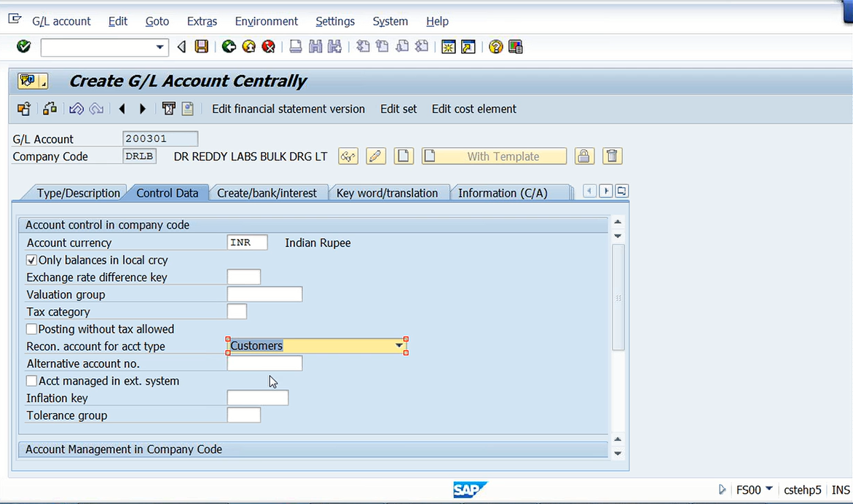
Task: Click the Exchange rate difference key field
Action: [x=244, y=277]
